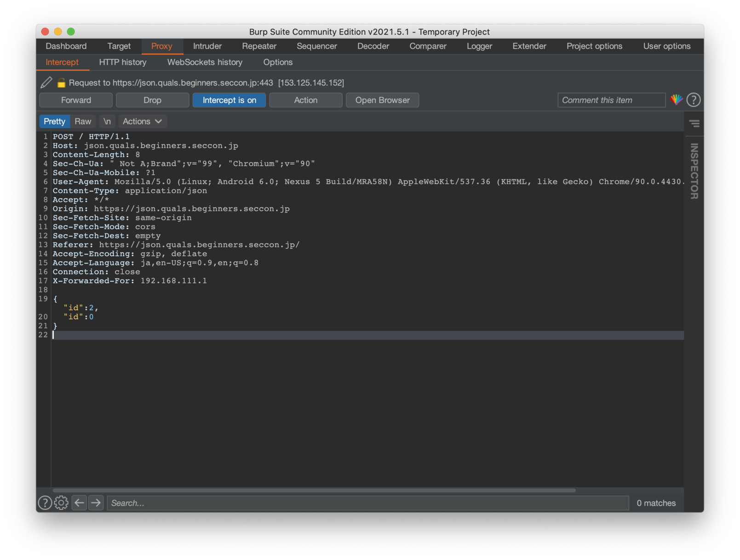Viewport: 740px width, 560px height.
Task: Click the Forward button
Action: click(x=76, y=100)
